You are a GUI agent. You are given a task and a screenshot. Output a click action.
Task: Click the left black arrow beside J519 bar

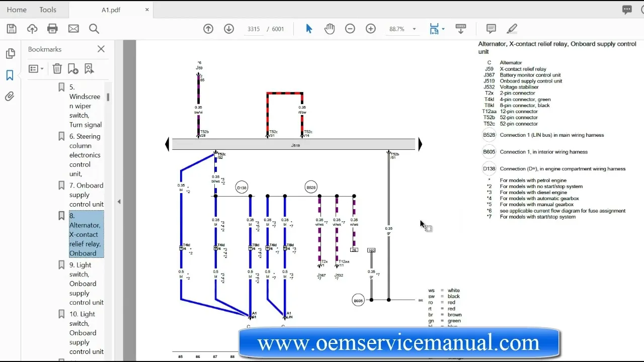tap(168, 145)
